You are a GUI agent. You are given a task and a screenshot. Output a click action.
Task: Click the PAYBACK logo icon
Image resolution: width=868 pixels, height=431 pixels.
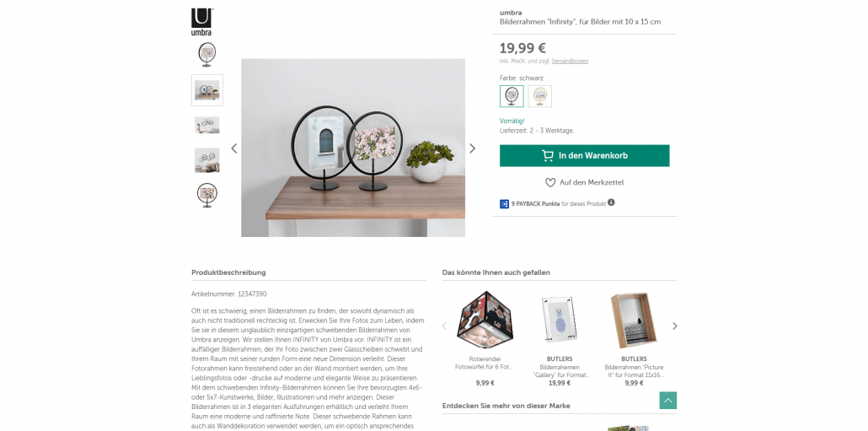click(x=504, y=204)
